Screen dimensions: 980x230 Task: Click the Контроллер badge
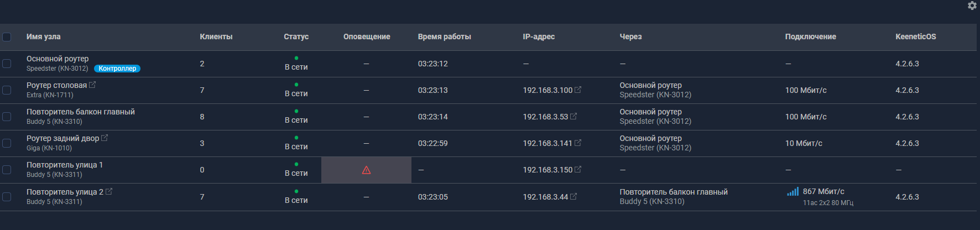point(117,69)
